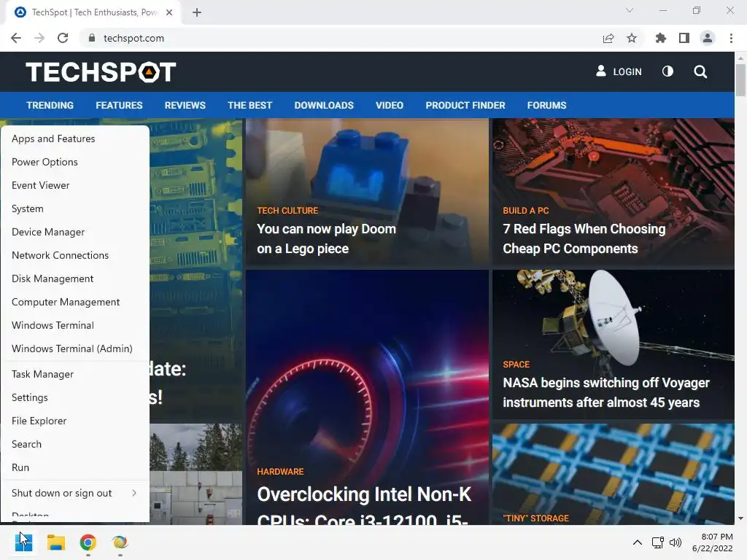The width and height of the screenshot is (747, 560).
Task: Show hidden icons tray chevron
Action: pyautogui.click(x=637, y=542)
